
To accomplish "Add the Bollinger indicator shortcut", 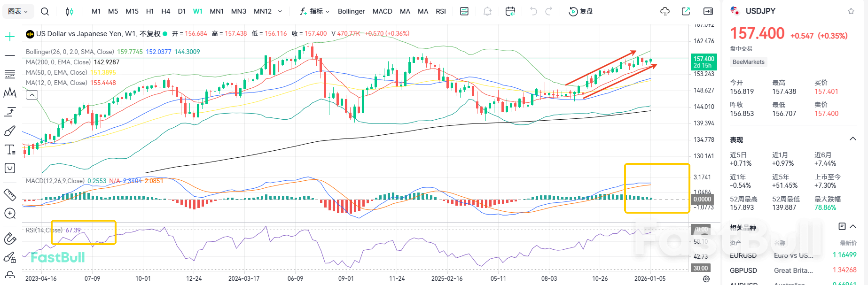I will coord(351,11).
